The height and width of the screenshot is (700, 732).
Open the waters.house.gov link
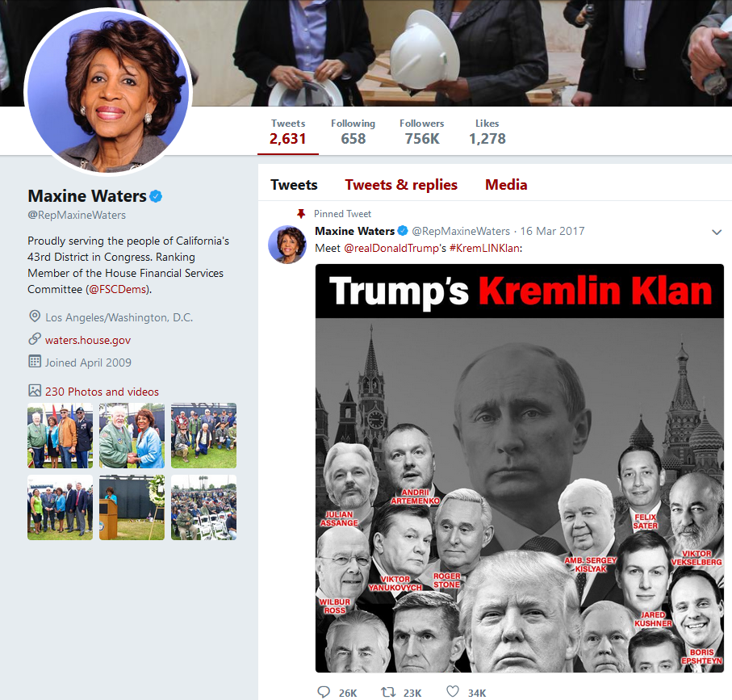88,341
